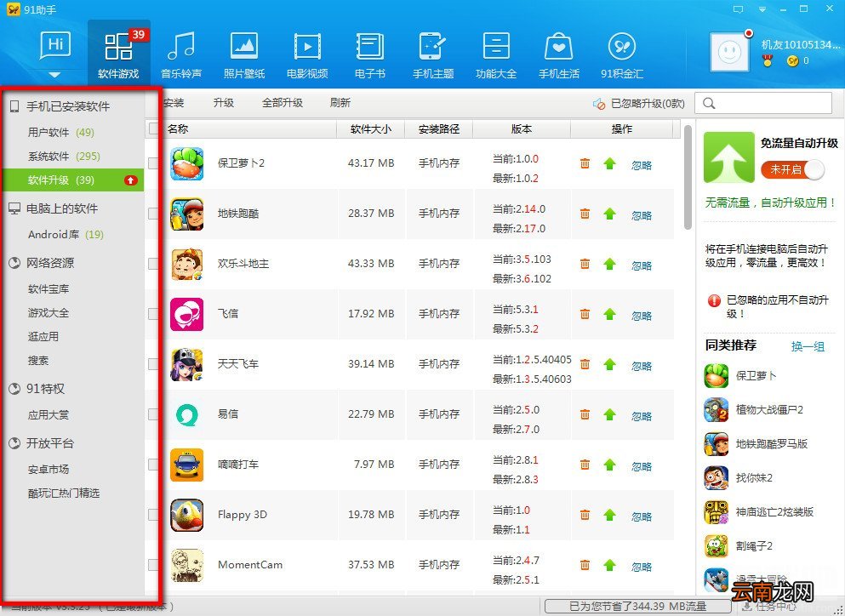This screenshot has height=616, width=845.
Task: Click the trash icon for 欢乐斗地主
Action: coord(585,264)
